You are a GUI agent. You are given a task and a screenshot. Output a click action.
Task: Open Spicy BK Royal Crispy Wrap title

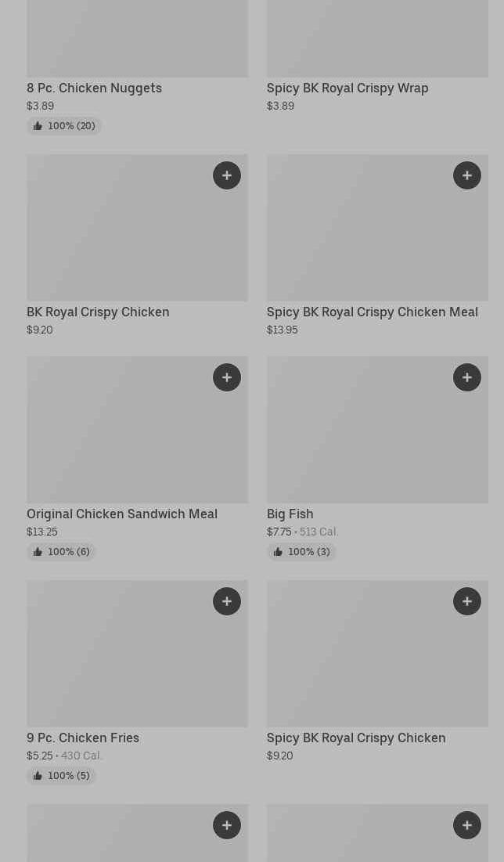pyautogui.click(x=347, y=88)
